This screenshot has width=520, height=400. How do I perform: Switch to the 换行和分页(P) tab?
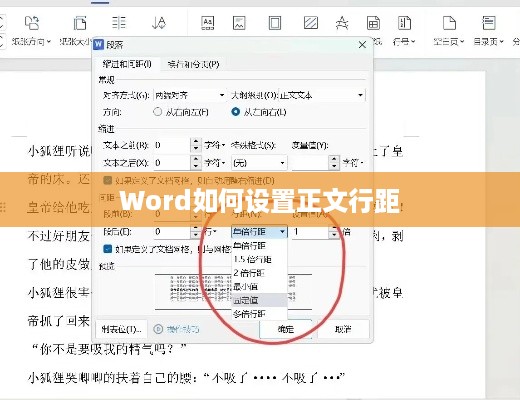[194, 64]
